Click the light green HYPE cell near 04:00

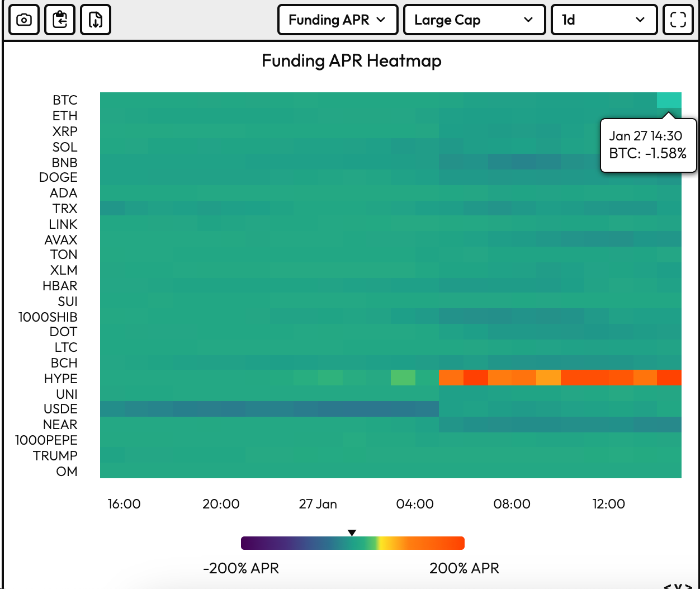tap(403, 378)
